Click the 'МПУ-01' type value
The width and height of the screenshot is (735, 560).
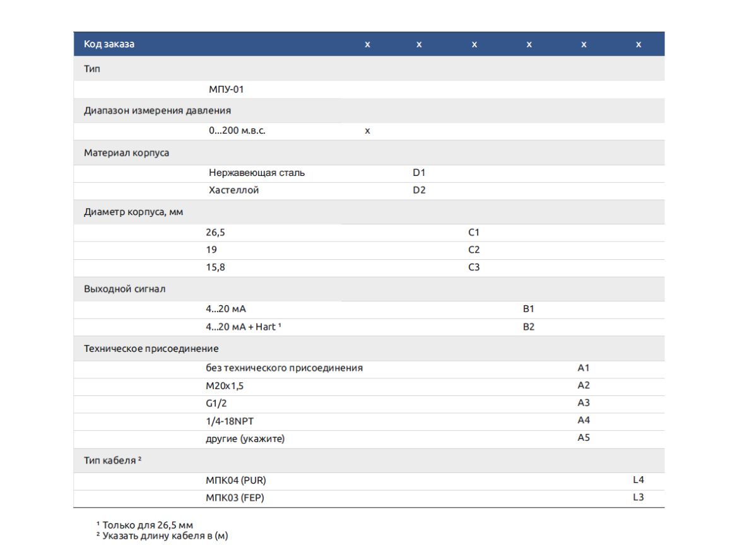(x=226, y=90)
